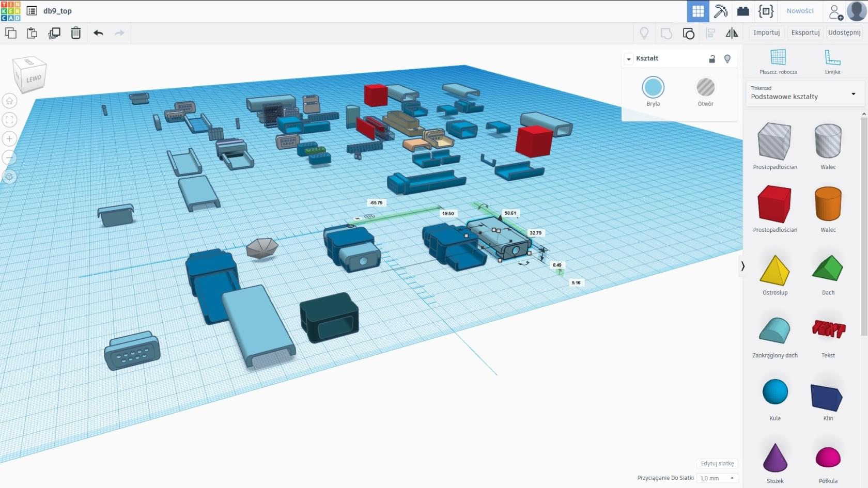This screenshot has width=868, height=488.
Task: Click the Group shapes icon
Action: [x=667, y=34]
